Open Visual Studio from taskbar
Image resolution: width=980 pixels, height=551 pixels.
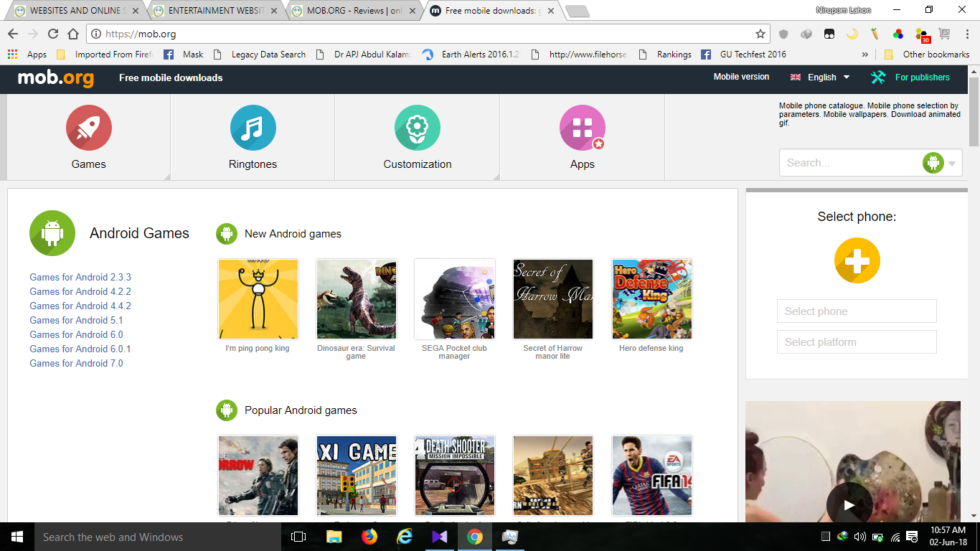pos(440,537)
